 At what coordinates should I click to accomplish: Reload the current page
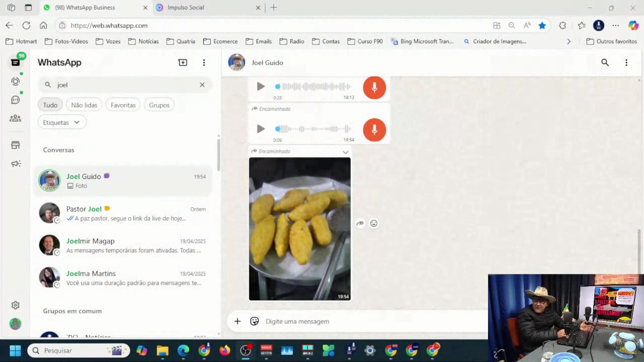(26, 25)
